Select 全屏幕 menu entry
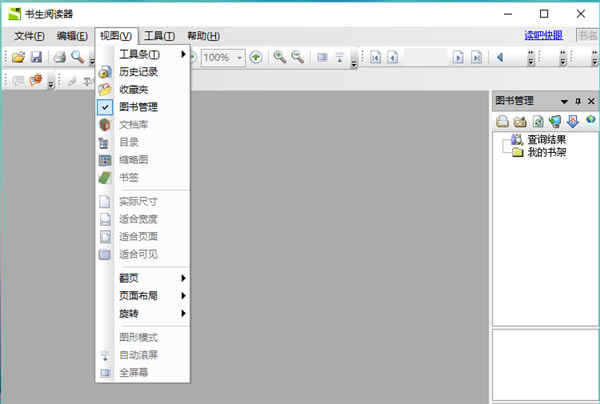 click(x=143, y=373)
